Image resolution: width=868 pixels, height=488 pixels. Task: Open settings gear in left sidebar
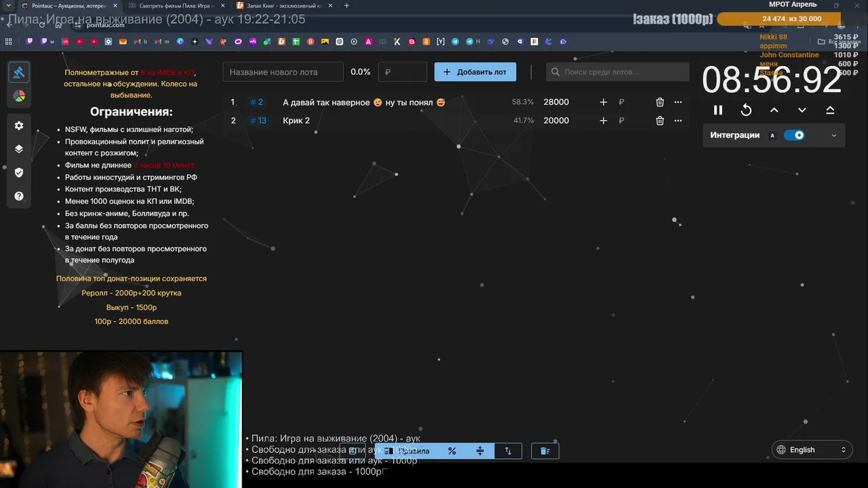click(x=19, y=125)
